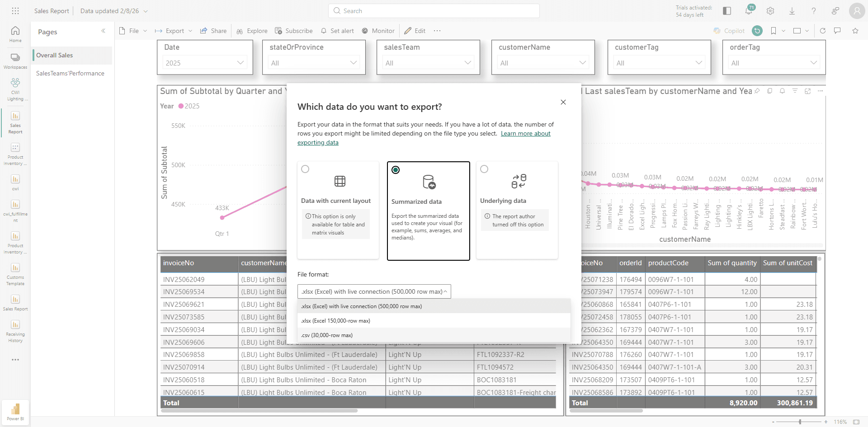Viewport: 868px width, 427px height.
Task: Open the File menu
Action: click(133, 31)
